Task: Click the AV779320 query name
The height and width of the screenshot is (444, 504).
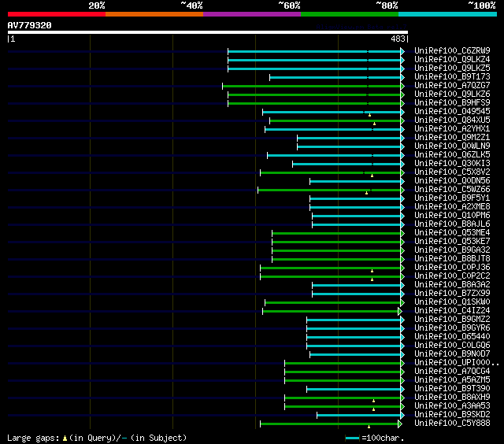Action: click(x=30, y=25)
